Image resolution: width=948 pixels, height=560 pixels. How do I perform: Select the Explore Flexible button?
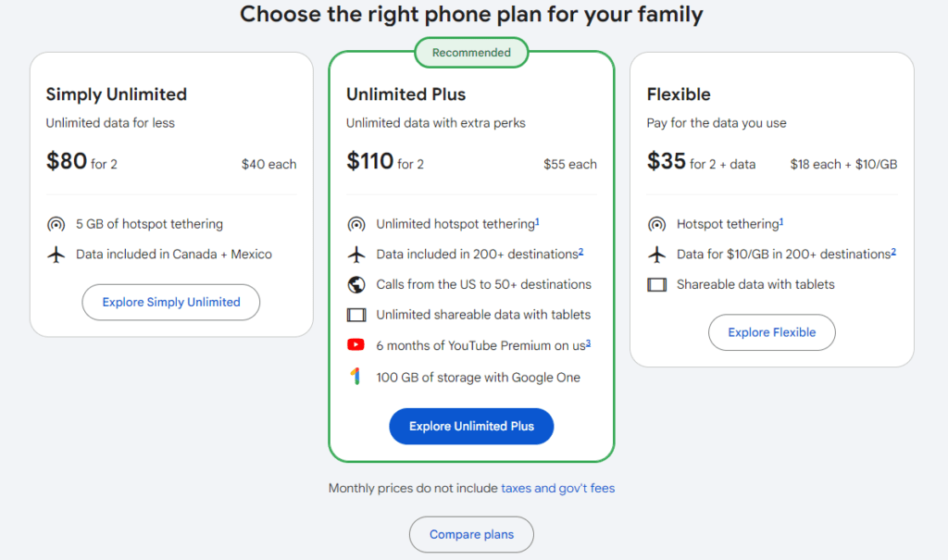tap(772, 332)
